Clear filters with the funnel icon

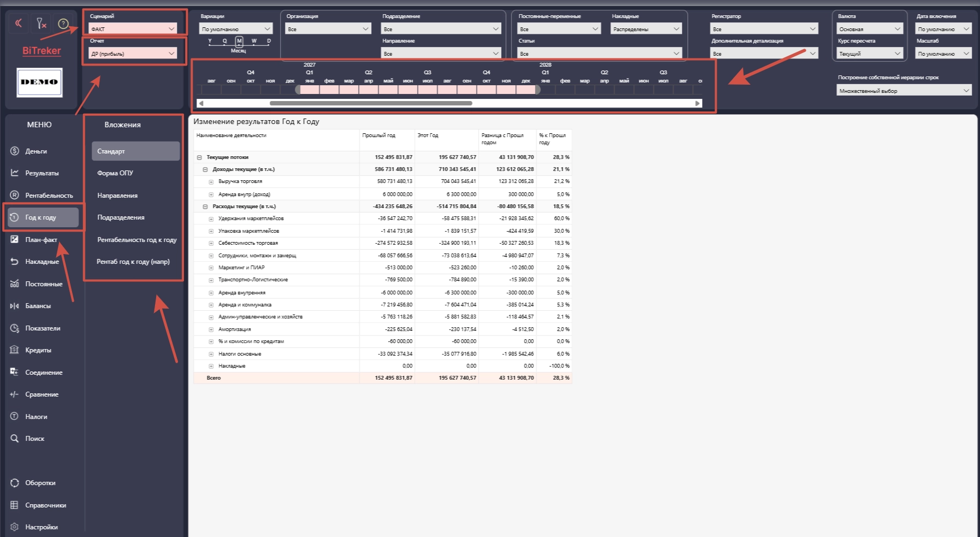[41, 23]
